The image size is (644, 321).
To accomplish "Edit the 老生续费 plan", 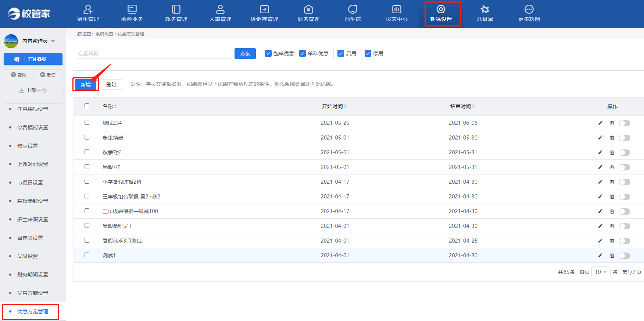I will pyautogui.click(x=600, y=138).
